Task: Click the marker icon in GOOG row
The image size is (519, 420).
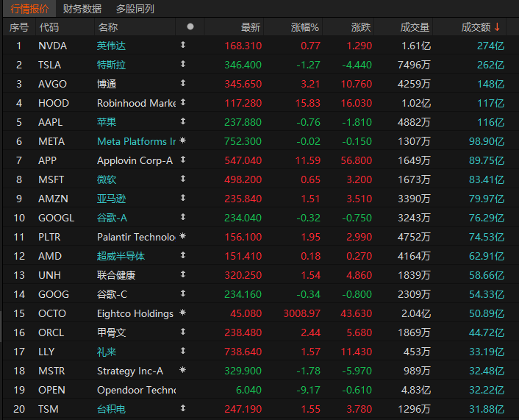Action: pos(183,293)
